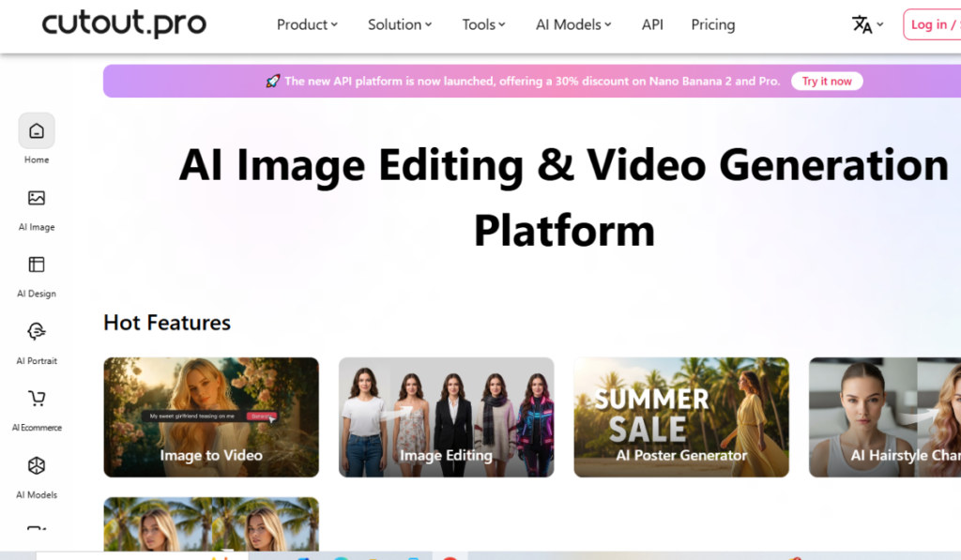Open the Tools dropdown menu
Screen dimensions: 961x560
pos(483,24)
